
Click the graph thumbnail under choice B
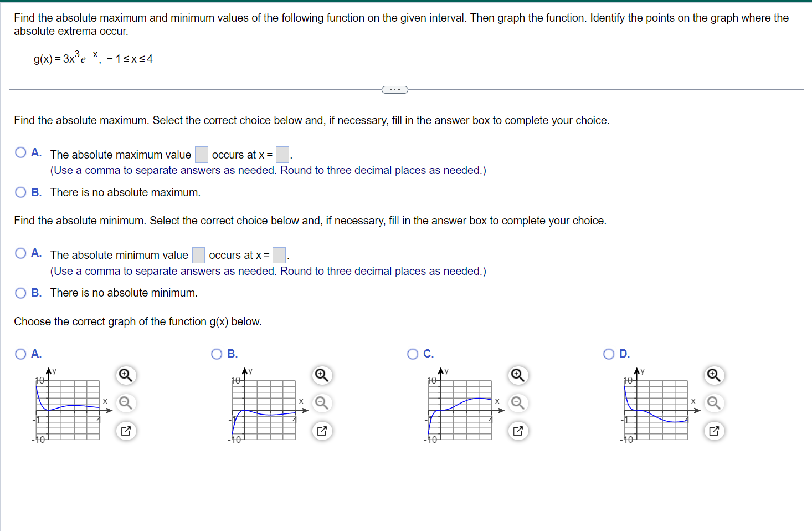click(x=263, y=409)
